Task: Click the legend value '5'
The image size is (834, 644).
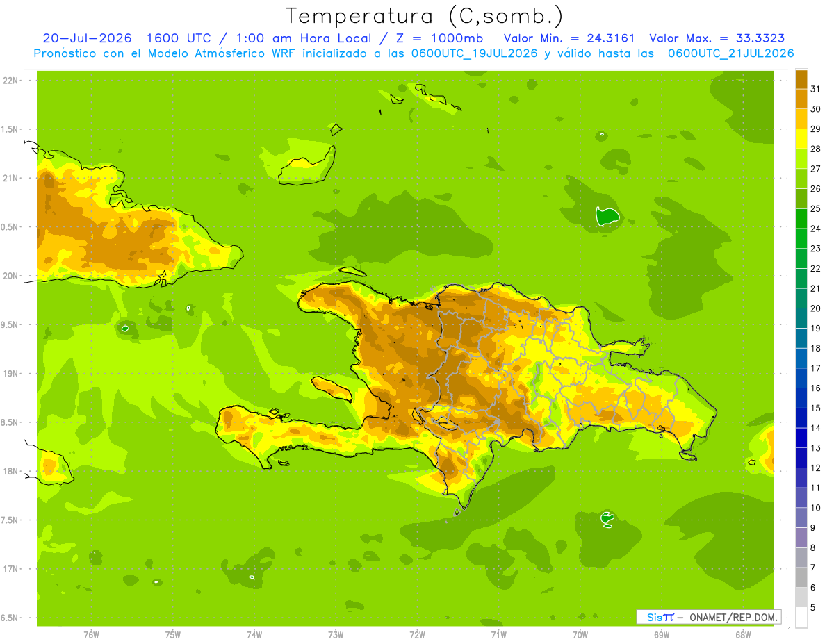Action: [812, 608]
